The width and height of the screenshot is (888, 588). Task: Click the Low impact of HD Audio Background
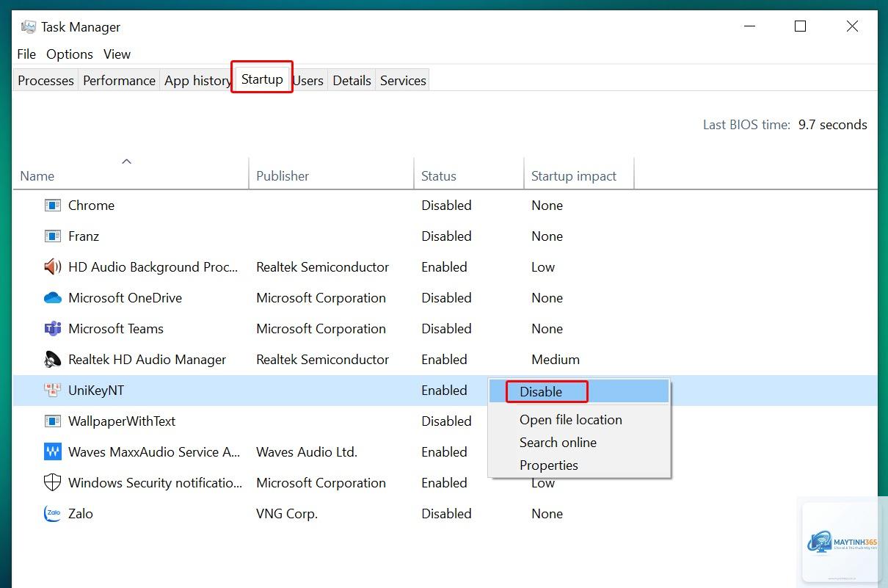(x=543, y=267)
